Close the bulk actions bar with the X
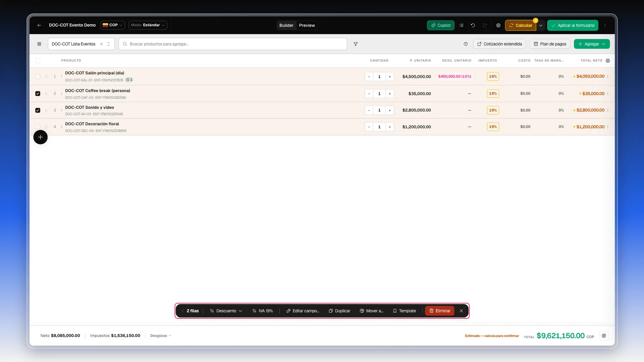 462,311
